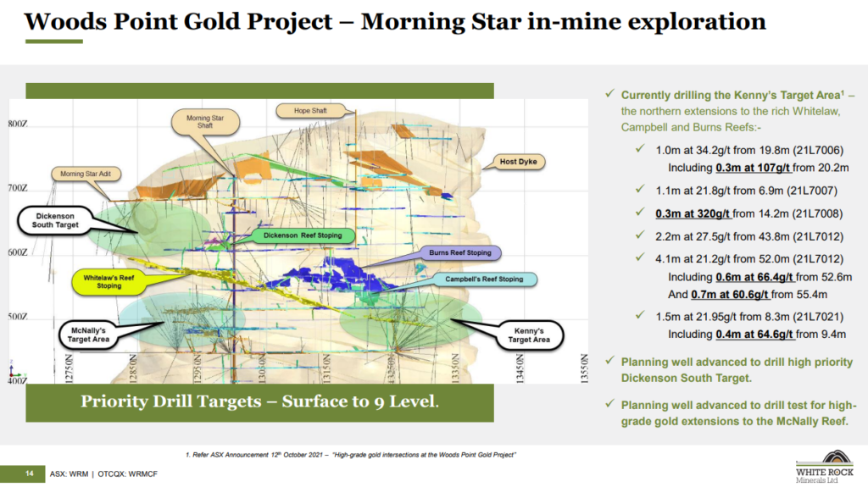Viewport: 868px width, 487px height.
Task: Select the McNally's Target Area callout
Action: click(x=88, y=335)
